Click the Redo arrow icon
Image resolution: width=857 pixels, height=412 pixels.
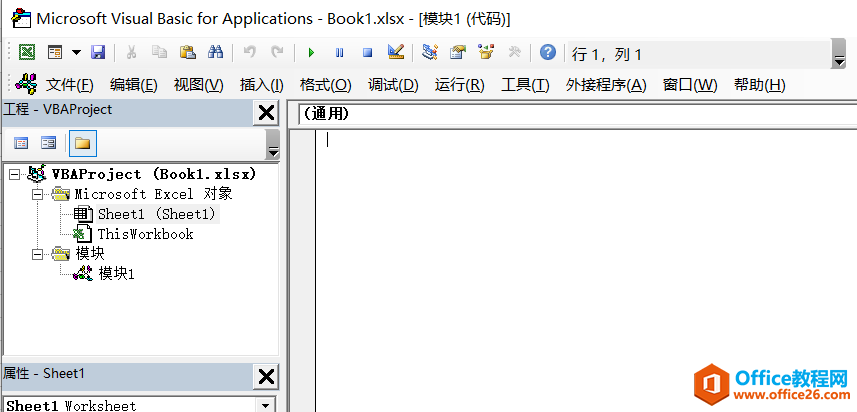278,52
